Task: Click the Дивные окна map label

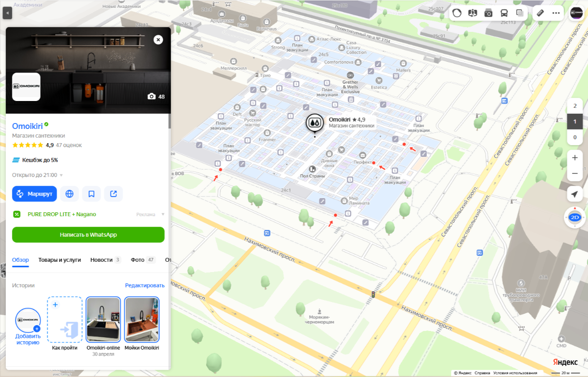Action: coord(329,163)
